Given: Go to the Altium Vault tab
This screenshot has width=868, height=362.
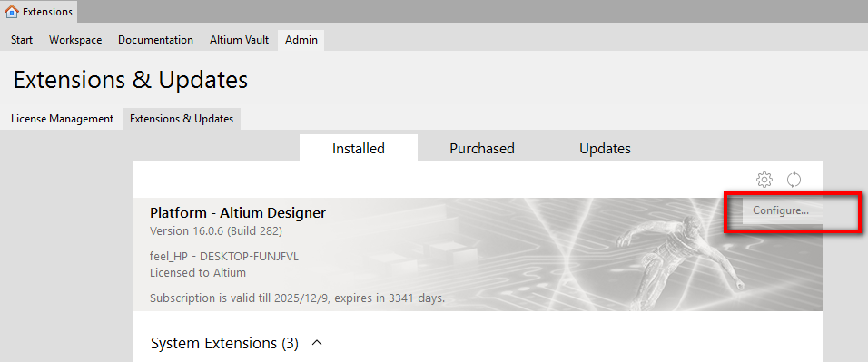Looking at the screenshot, I should click(x=239, y=40).
